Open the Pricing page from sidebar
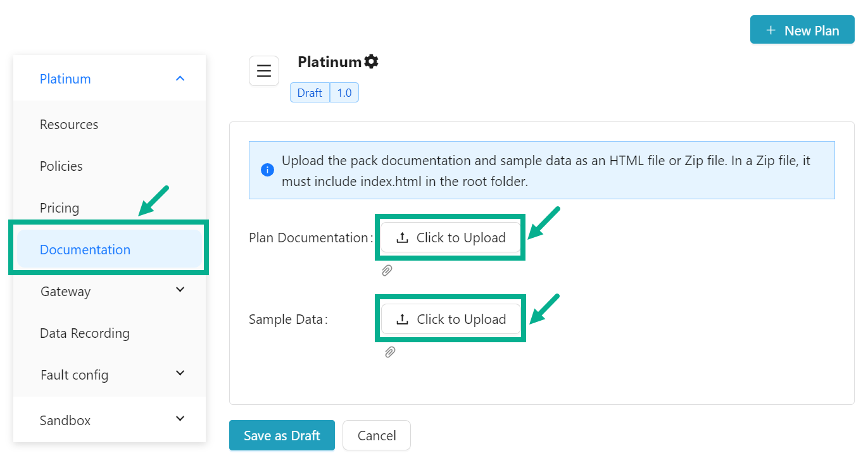 60,207
